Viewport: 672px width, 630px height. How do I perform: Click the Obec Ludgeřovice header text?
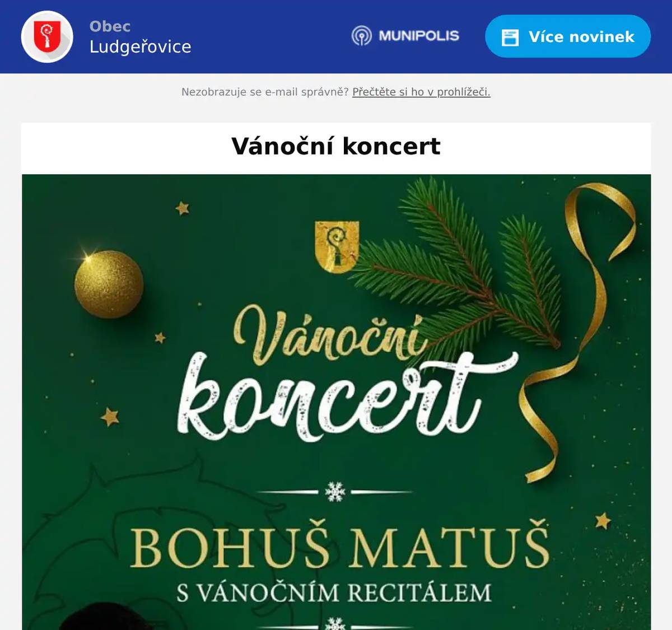pyautogui.click(x=140, y=37)
